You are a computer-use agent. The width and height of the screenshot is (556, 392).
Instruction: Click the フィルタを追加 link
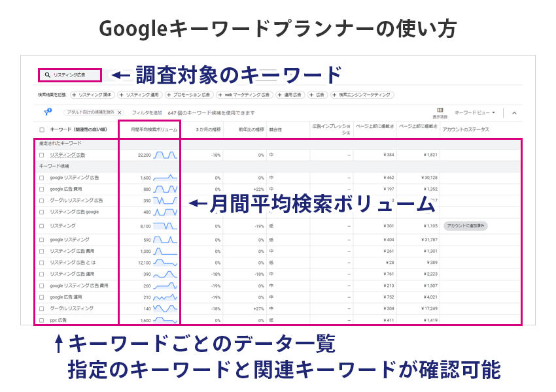147,113
